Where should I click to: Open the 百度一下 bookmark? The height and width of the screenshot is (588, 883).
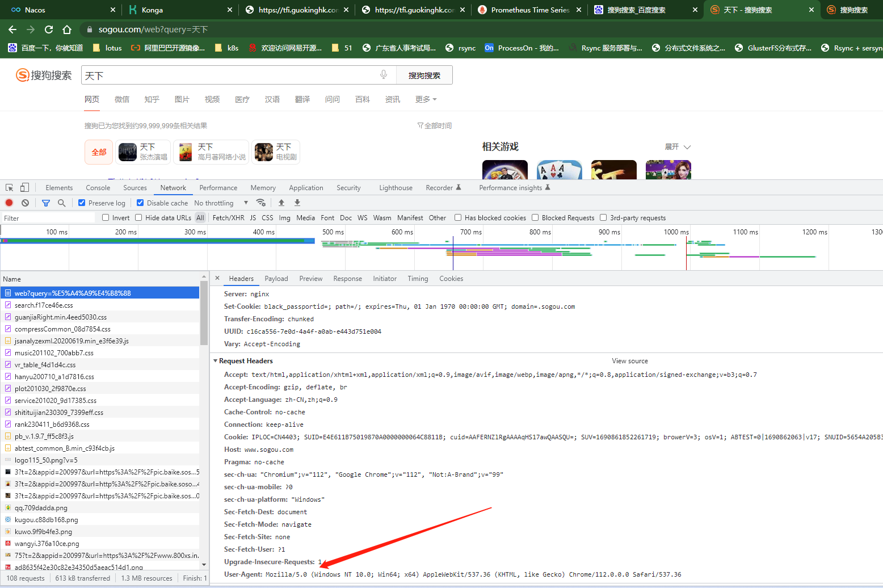45,48
